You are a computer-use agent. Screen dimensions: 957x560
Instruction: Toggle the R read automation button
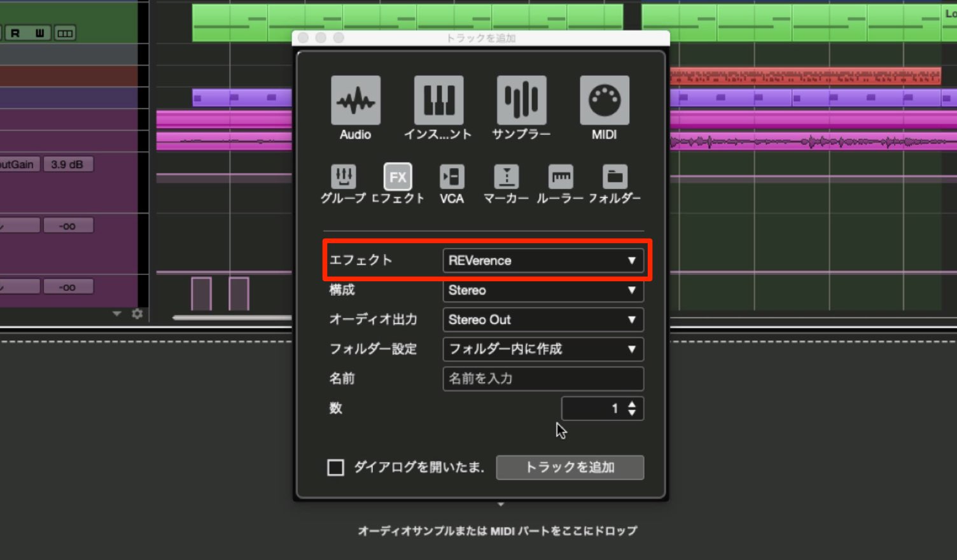click(15, 33)
